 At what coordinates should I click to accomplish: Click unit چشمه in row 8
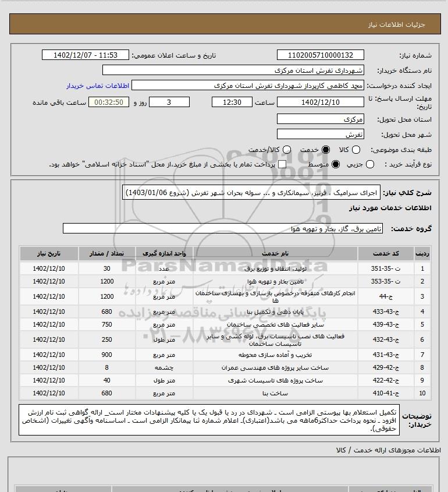[164, 368]
